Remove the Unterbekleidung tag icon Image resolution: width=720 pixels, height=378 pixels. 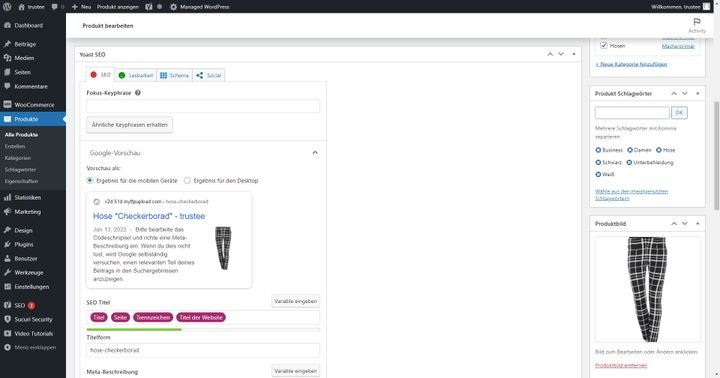coord(630,163)
